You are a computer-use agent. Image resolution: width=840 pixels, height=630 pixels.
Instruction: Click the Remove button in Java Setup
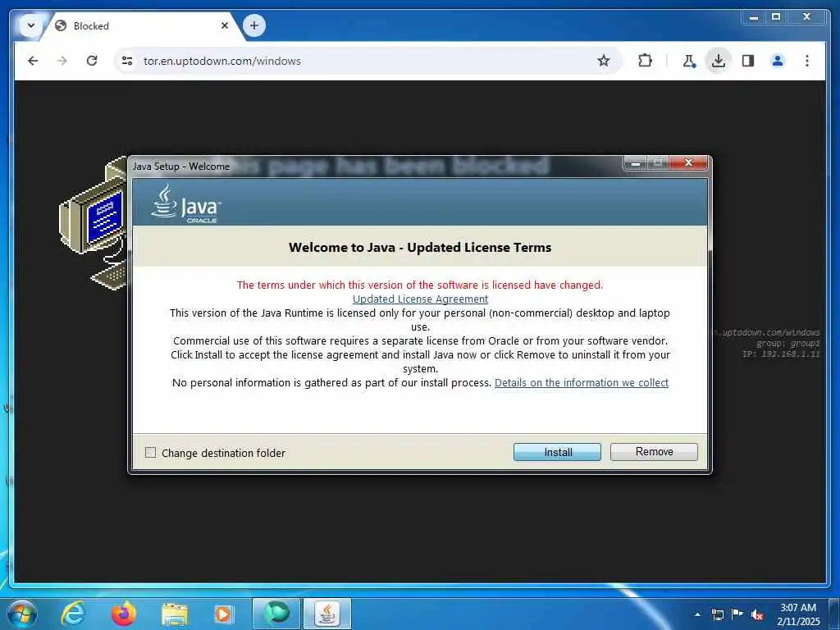(x=654, y=452)
